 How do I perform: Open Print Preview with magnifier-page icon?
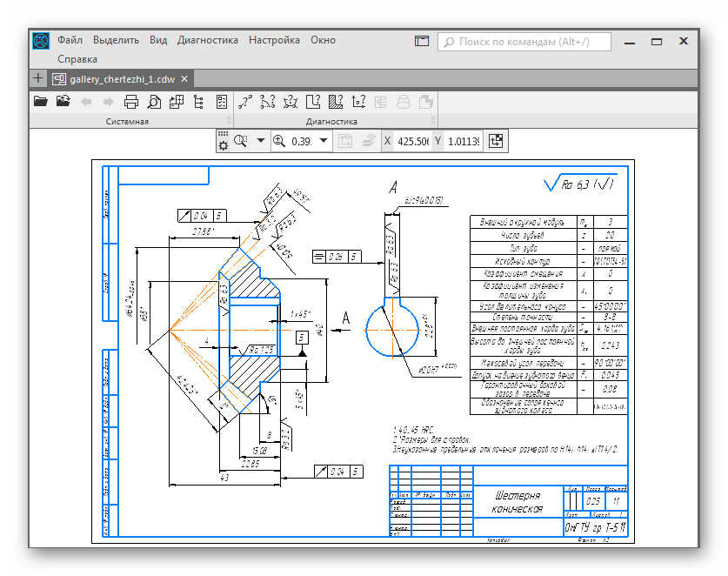click(154, 102)
